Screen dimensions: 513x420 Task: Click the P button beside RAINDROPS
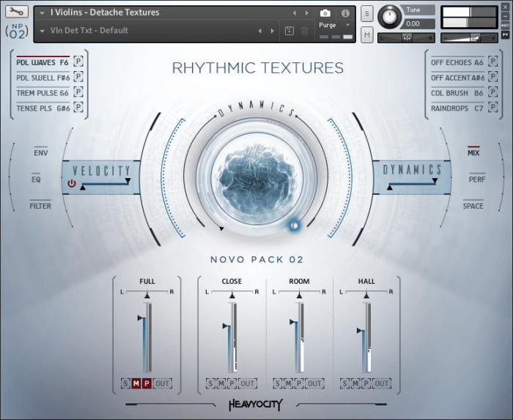(492, 107)
